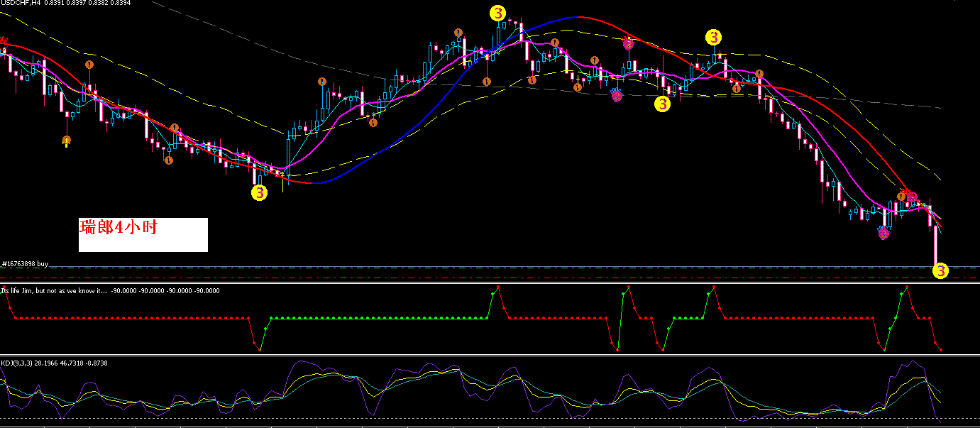Select orange marker with yellow arrow beneath

(x=66, y=141)
